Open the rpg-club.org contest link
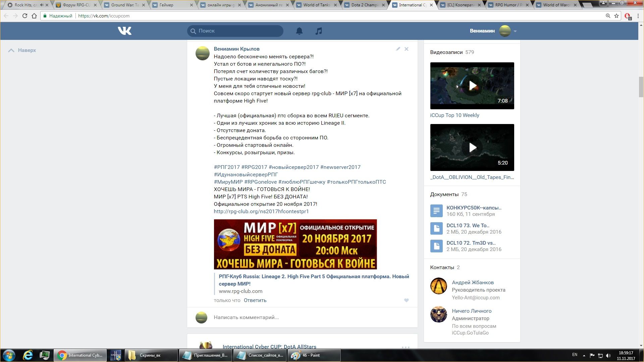Viewport: 644px width, 362px height. [x=261, y=212]
